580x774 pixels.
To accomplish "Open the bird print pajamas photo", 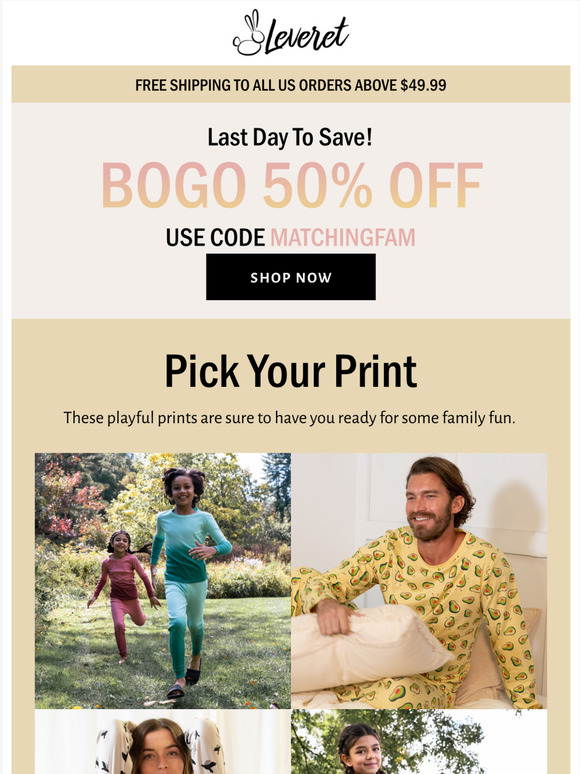I will pyautogui.click(x=163, y=742).
